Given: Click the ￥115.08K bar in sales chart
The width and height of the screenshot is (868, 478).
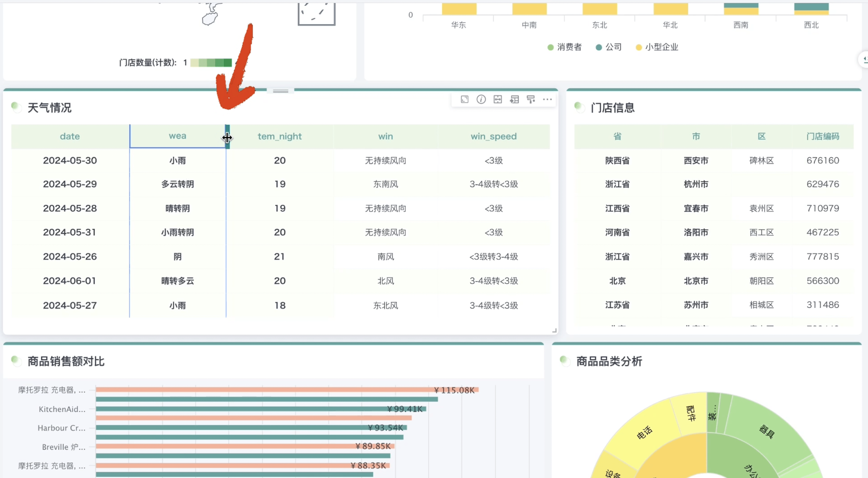Looking at the screenshot, I should pyautogui.click(x=287, y=390).
